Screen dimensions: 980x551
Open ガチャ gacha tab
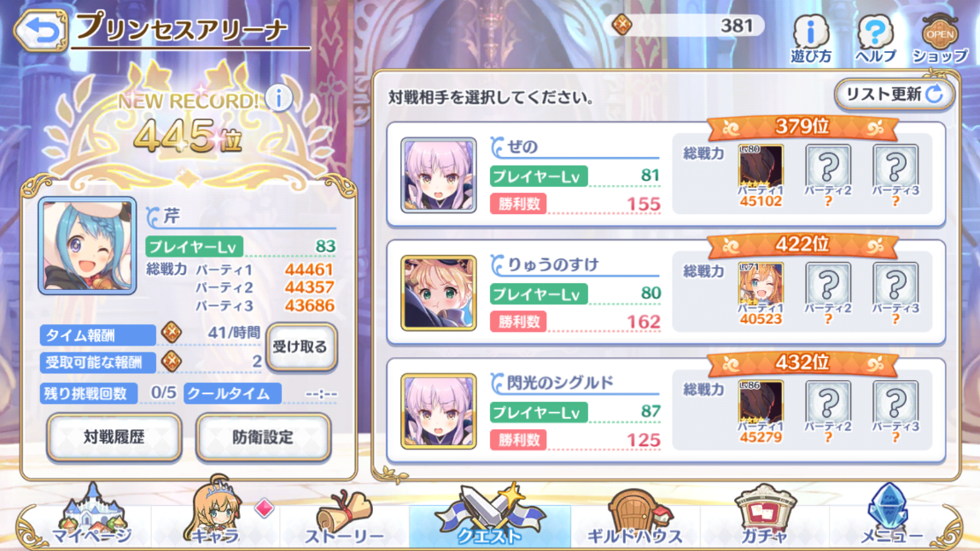point(764,516)
